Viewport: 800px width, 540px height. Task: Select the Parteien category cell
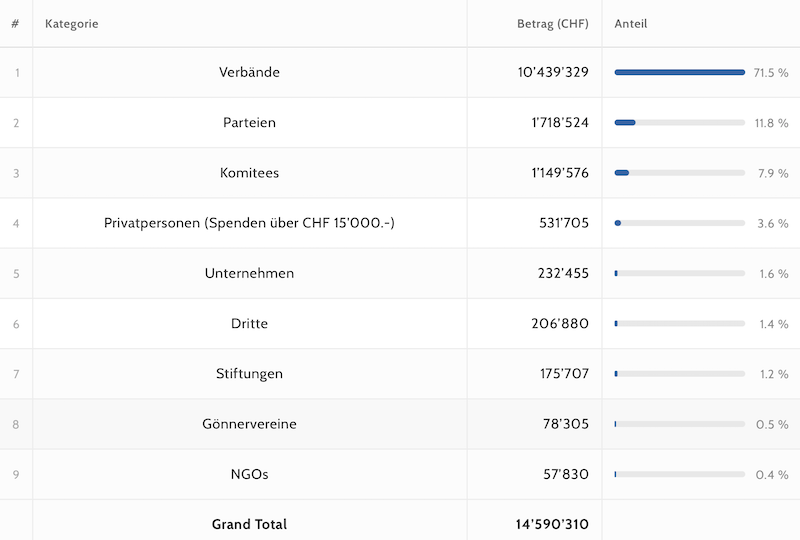[249, 122]
